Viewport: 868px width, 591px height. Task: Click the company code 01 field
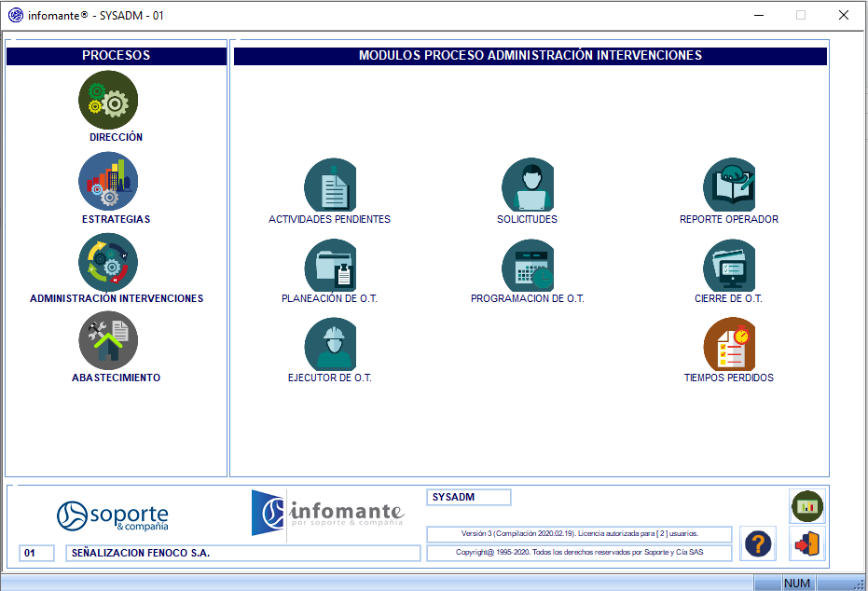(x=35, y=553)
